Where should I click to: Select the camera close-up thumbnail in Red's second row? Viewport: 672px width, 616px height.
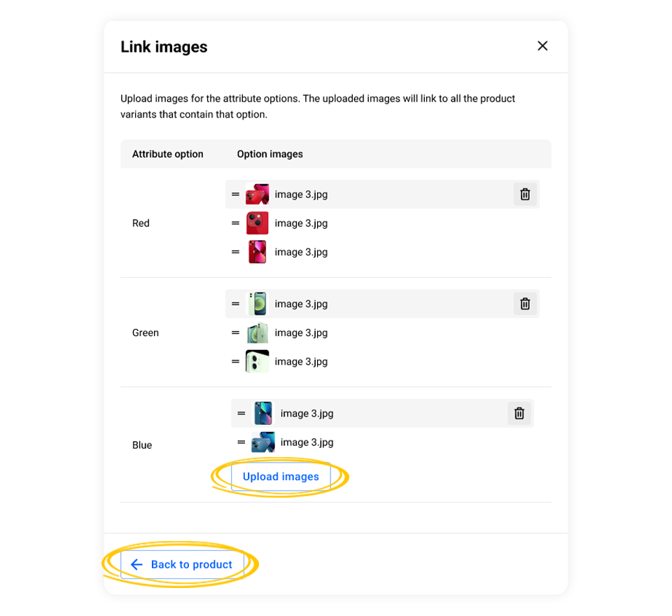click(257, 223)
